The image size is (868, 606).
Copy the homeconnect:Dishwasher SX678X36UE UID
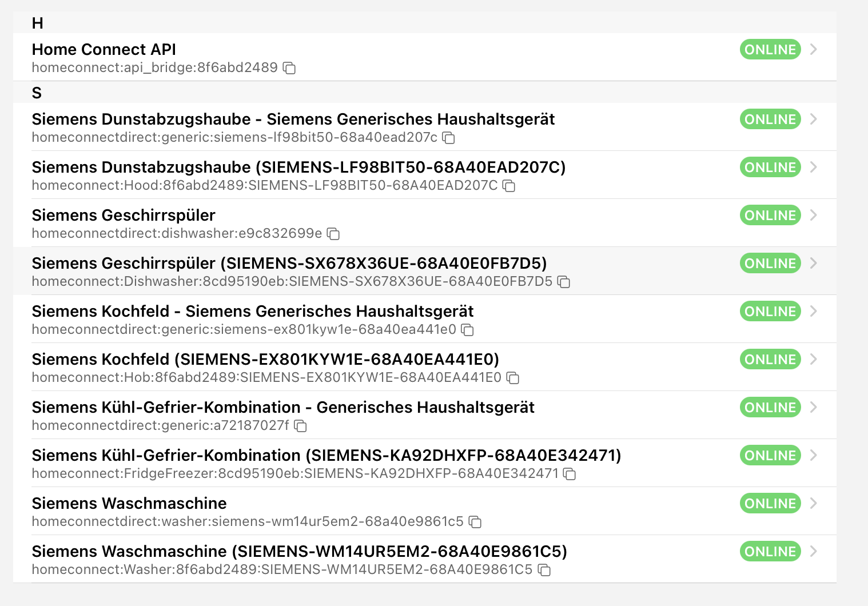pyautogui.click(x=564, y=282)
